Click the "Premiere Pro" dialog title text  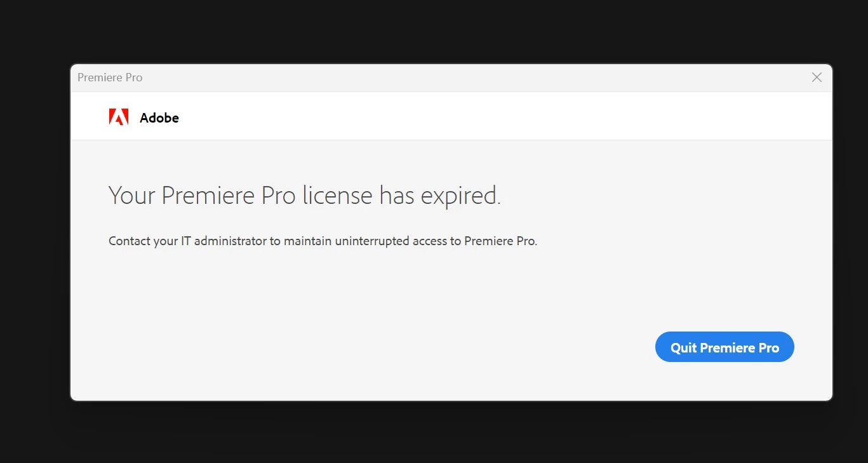click(110, 77)
